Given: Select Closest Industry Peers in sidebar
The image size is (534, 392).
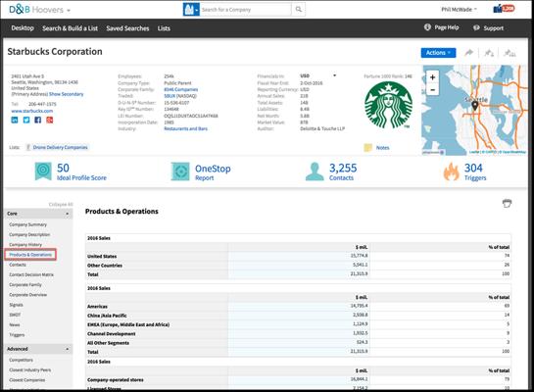Looking at the screenshot, I should pyautogui.click(x=30, y=369).
